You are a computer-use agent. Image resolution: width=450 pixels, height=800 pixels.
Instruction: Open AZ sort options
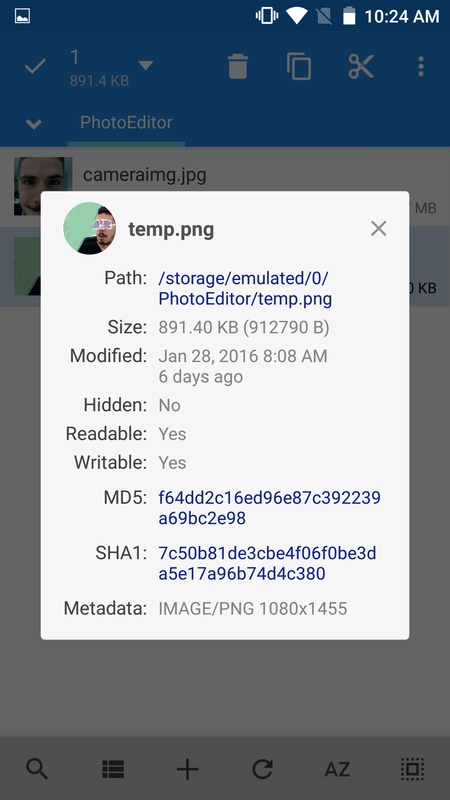(x=337, y=769)
